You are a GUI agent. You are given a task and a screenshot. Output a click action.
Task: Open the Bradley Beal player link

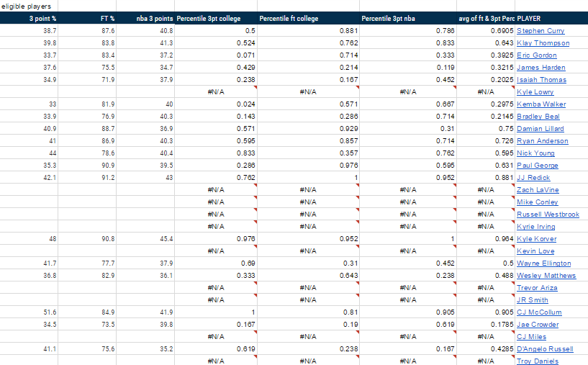(538, 117)
